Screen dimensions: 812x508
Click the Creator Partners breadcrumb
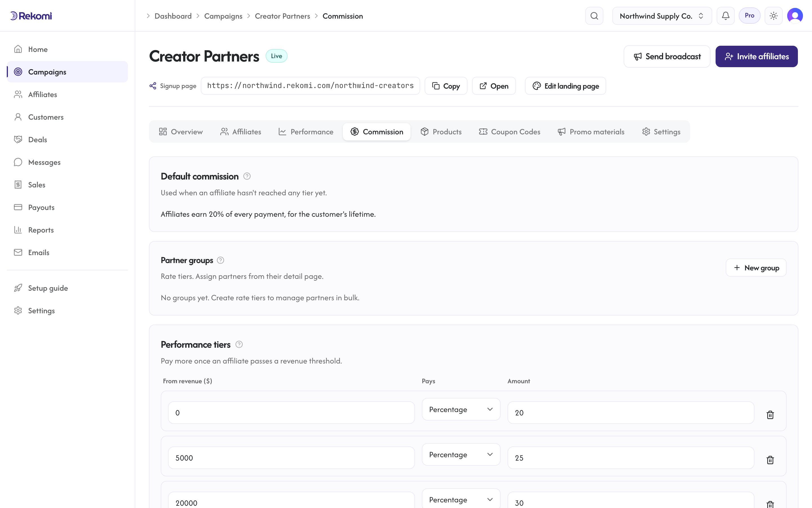pyautogui.click(x=282, y=16)
